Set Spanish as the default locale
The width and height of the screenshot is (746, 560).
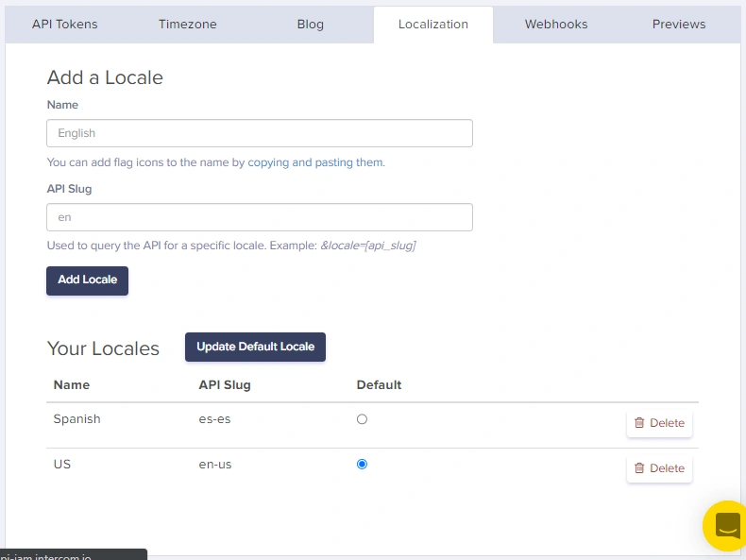tap(362, 419)
